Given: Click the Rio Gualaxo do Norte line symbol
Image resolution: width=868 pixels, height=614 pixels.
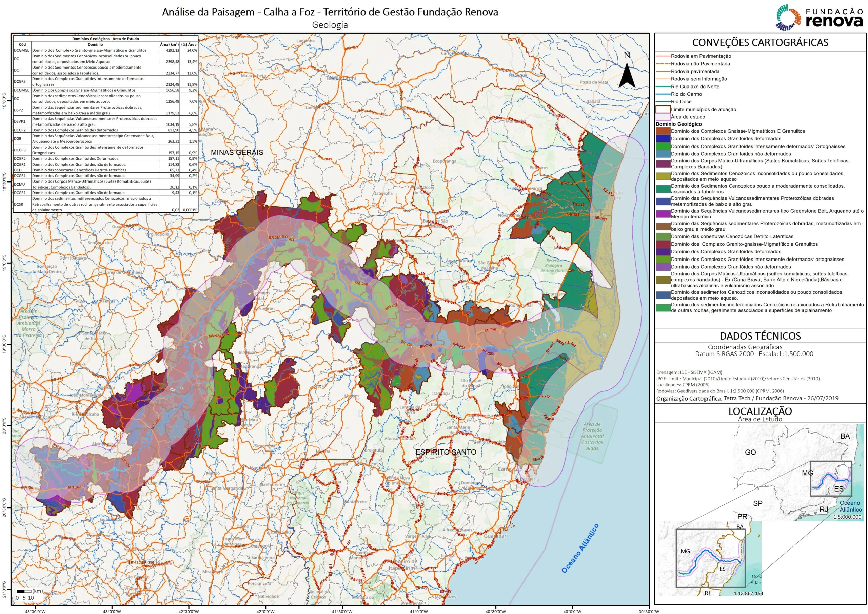Looking at the screenshot, I should coord(663,87).
